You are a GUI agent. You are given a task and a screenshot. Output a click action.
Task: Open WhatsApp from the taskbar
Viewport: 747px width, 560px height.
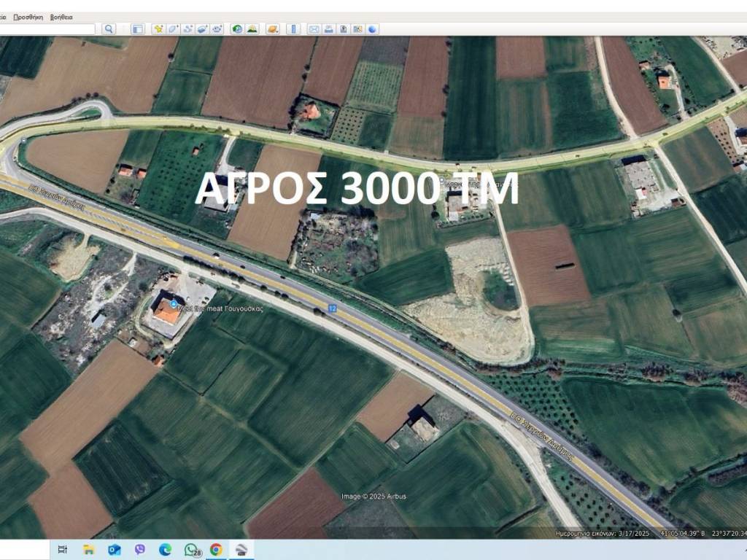(x=191, y=550)
